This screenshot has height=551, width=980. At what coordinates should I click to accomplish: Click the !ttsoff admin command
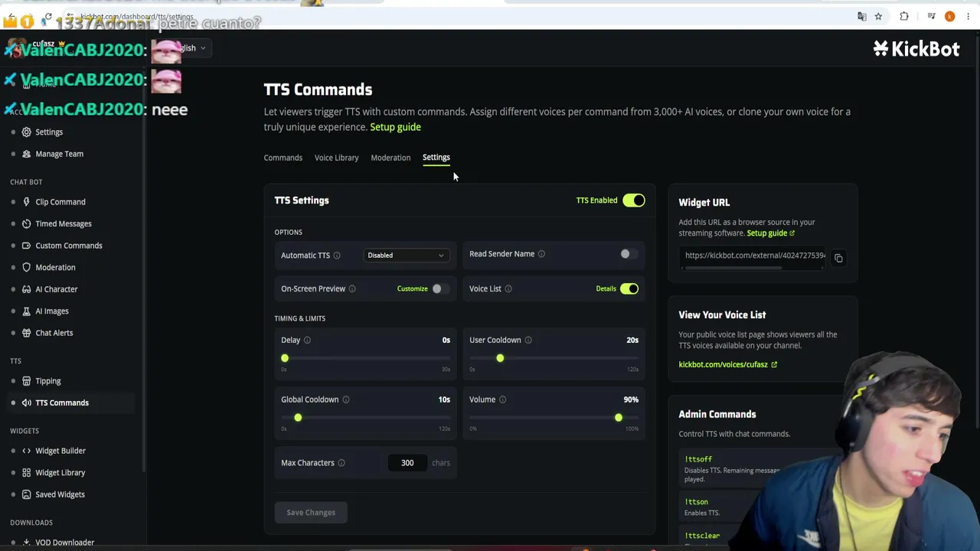pyautogui.click(x=698, y=459)
